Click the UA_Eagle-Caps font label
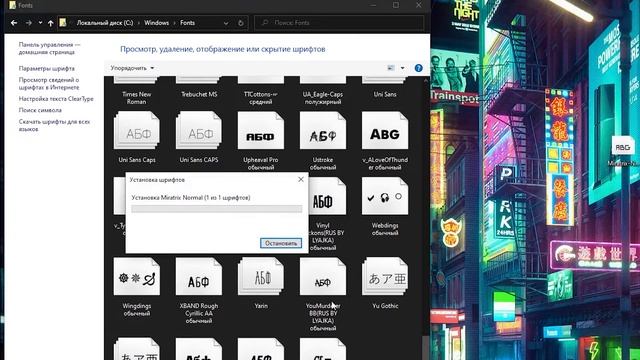 [x=323, y=98]
